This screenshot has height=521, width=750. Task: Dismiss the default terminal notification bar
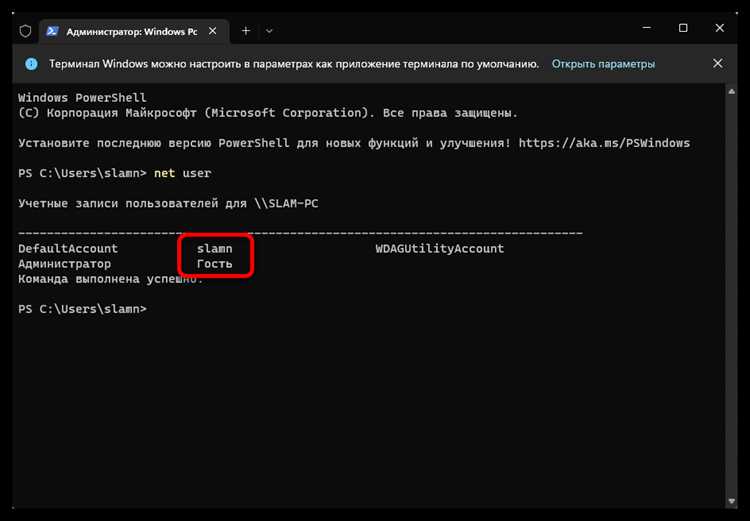(x=717, y=63)
